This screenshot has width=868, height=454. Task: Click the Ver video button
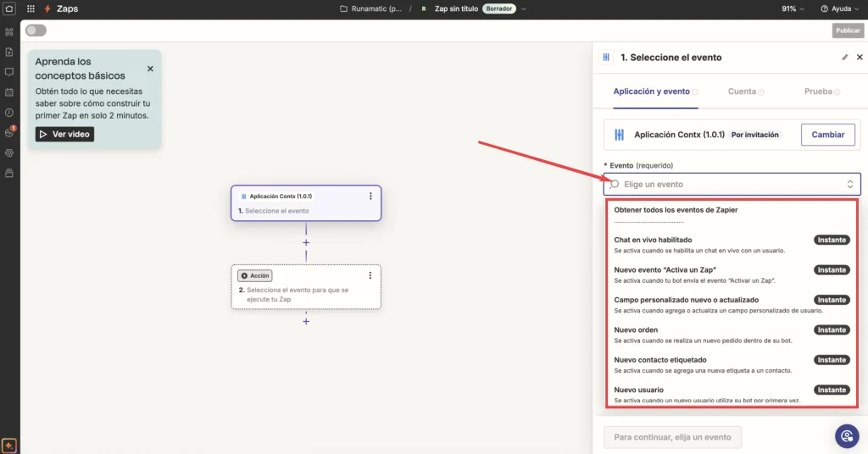(64, 135)
